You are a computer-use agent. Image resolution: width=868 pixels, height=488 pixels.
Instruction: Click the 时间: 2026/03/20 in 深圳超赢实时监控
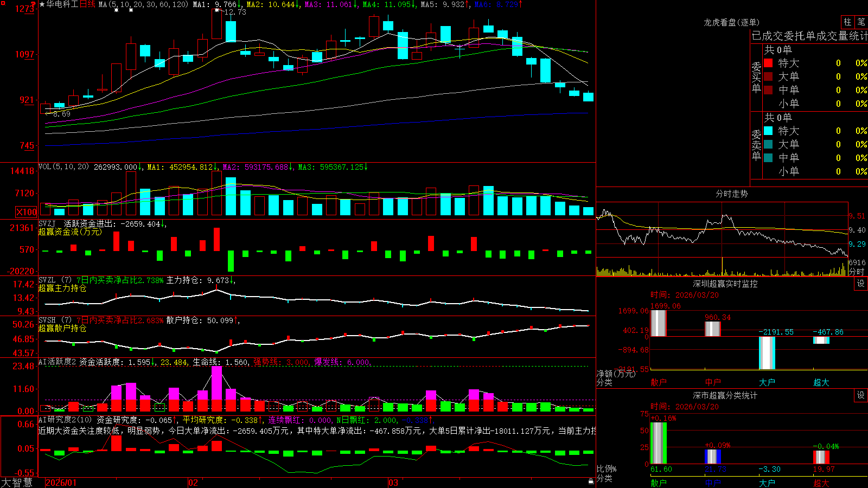[685, 295]
